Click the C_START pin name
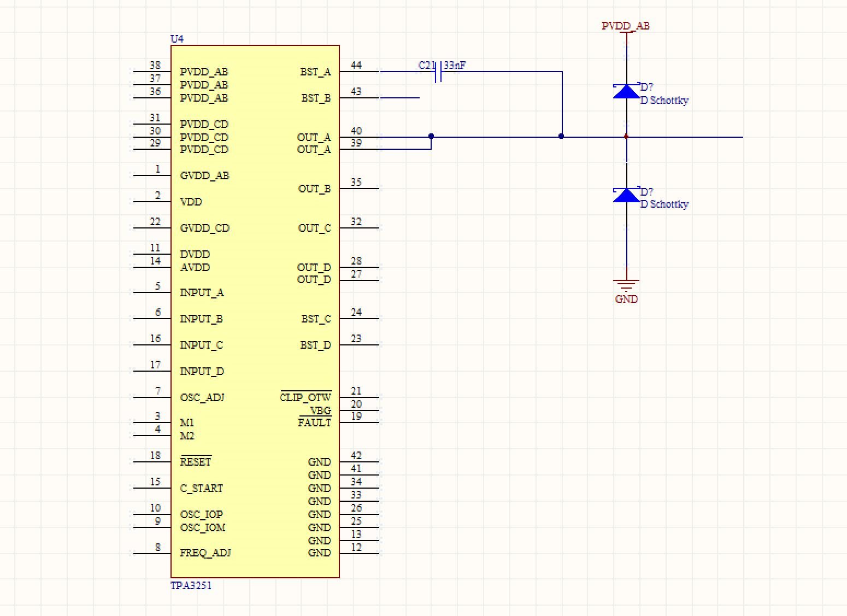The image size is (847, 616). click(x=201, y=488)
